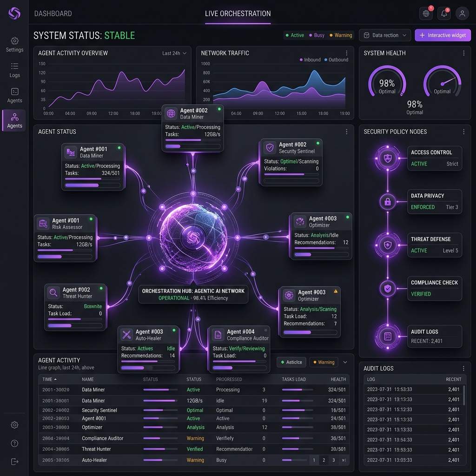Click the Data Privacy lock node
This screenshot has width=476, height=476.
point(388,202)
